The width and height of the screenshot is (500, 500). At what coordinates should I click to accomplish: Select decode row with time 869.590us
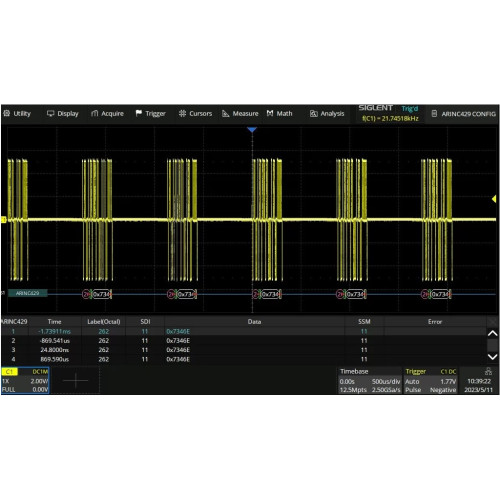(x=243, y=359)
